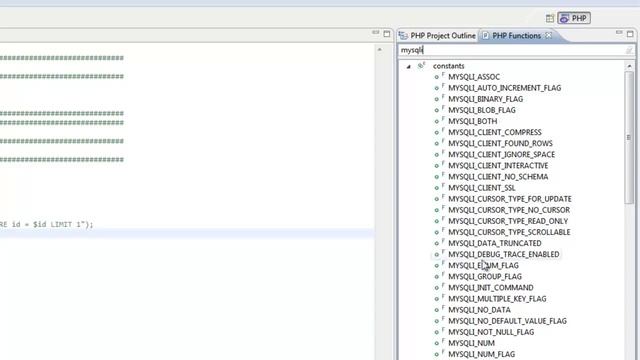
Task: Select MYSQLI_MULTIPLE_KEY_FLAG constant
Action: click(497, 299)
